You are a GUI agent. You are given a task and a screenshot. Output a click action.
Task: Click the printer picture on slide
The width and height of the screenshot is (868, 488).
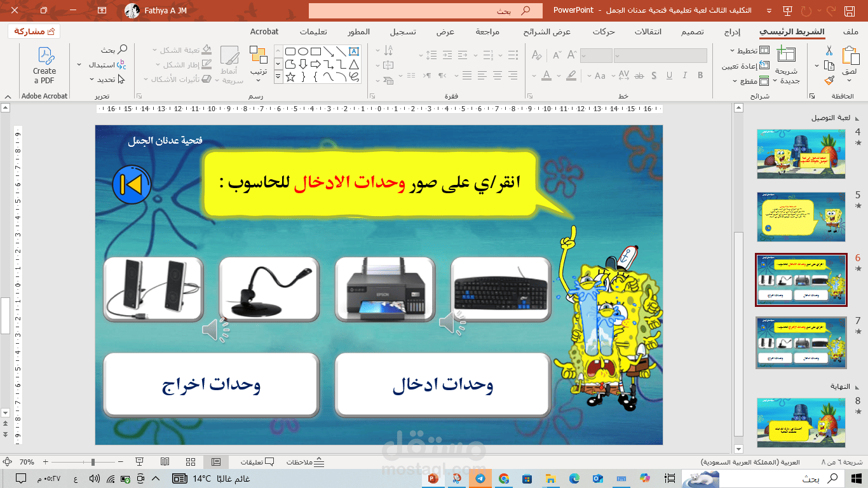(384, 289)
